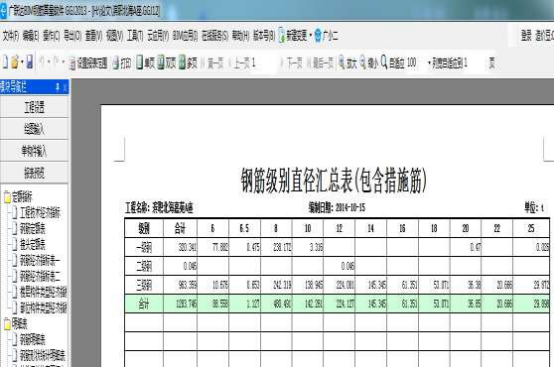The image size is (554, 368).
Task: Open the 版本号(B) menu
Action: pyautogui.click(x=264, y=35)
